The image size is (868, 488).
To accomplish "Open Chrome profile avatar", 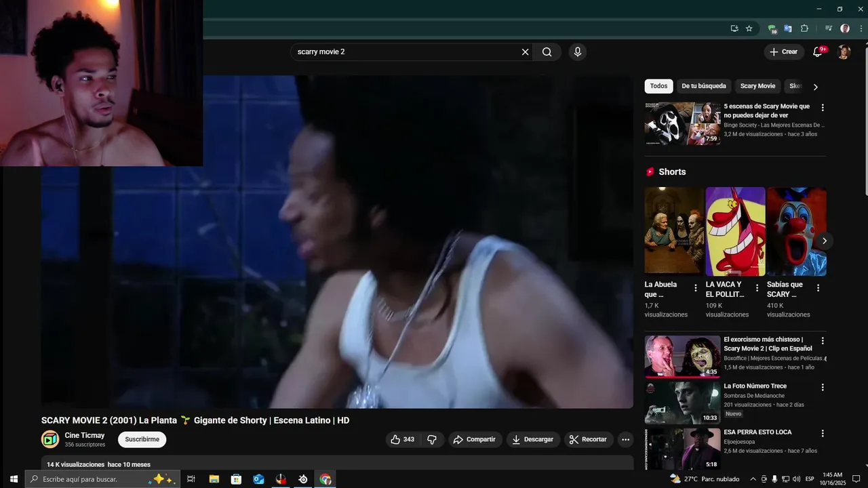I will [845, 28].
